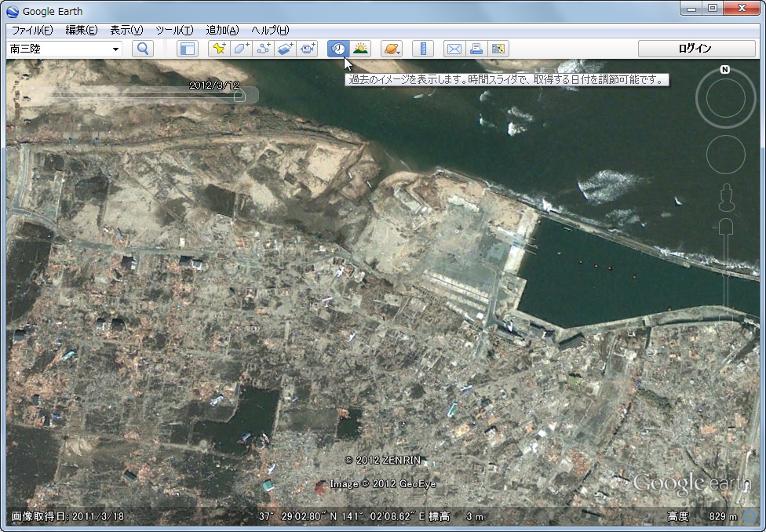The height and width of the screenshot is (532, 766).
Task: Click the 画像取得日: 2011/3/18 status text
Action: click(x=67, y=516)
